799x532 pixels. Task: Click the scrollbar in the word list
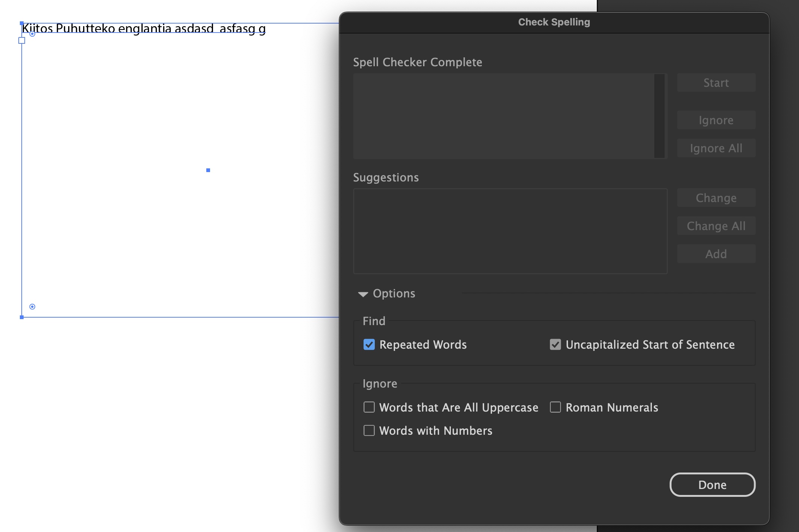[659, 116]
